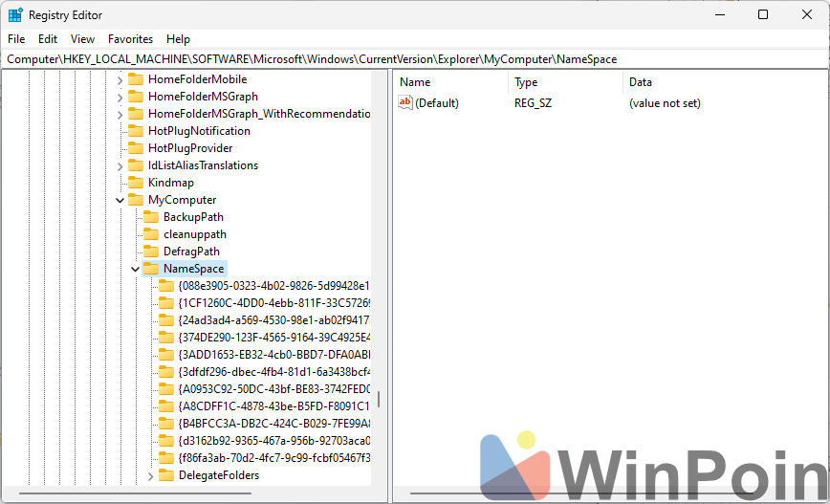Click the DelegateFolders folder icon
Viewport: 830px width, 504px height.
[166, 475]
